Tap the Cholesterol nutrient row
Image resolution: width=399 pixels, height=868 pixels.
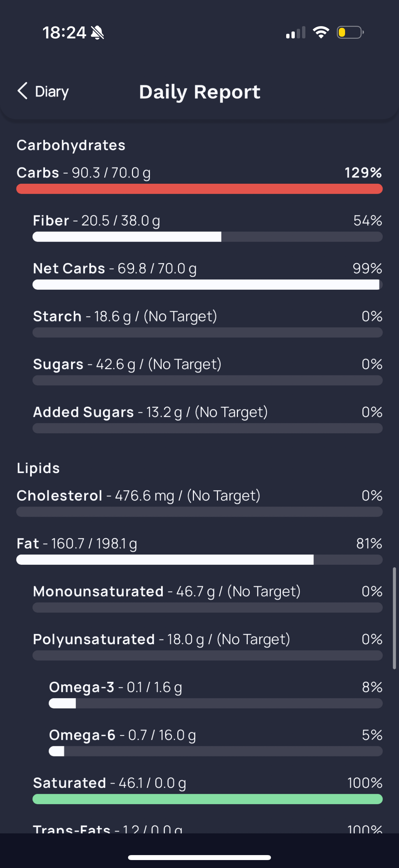click(199, 503)
